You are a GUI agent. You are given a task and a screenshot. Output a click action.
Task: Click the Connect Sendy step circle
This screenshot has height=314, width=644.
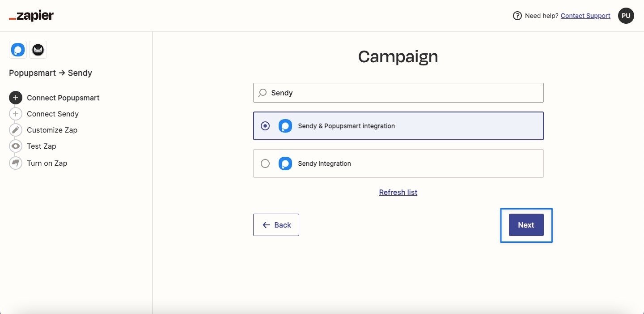(x=16, y=114)
